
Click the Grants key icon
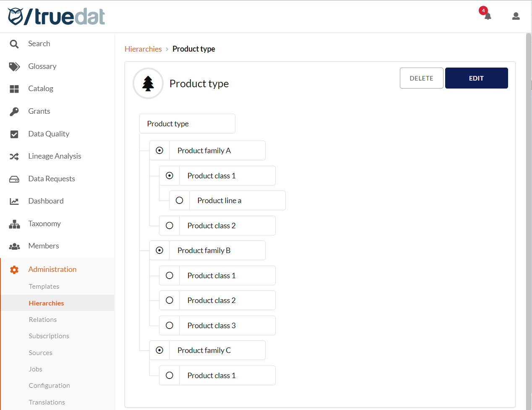point(14,111)
